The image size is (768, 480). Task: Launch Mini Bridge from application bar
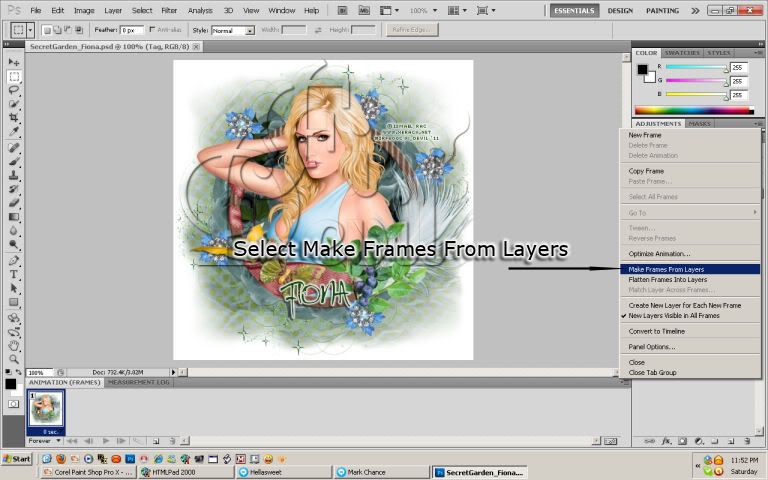364,10
